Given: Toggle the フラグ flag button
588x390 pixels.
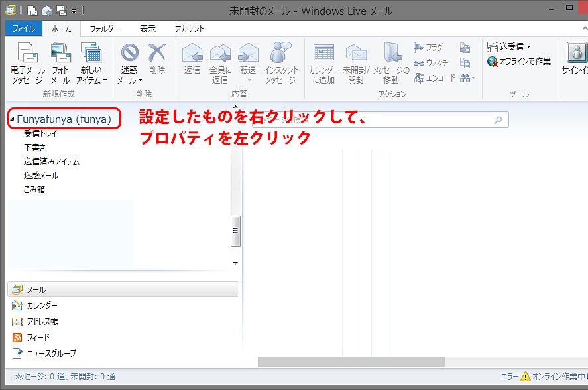Looking at the screenshot, I should 428,48.
